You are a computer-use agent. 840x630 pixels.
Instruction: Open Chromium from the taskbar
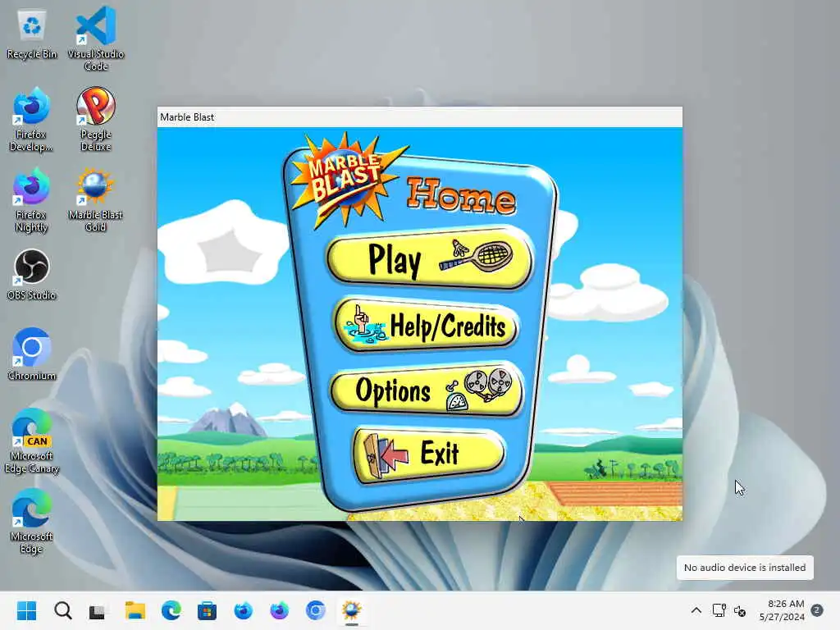coord(316,610)
